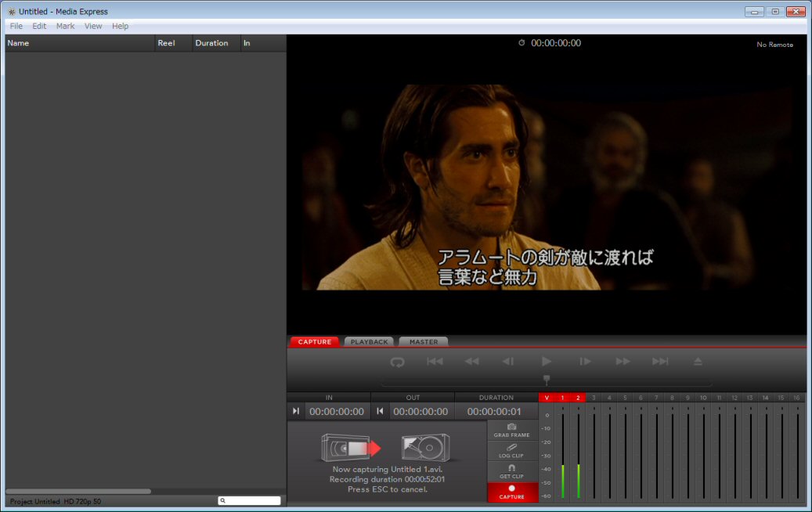Enable audio channel 5

(x=625, y=398)
